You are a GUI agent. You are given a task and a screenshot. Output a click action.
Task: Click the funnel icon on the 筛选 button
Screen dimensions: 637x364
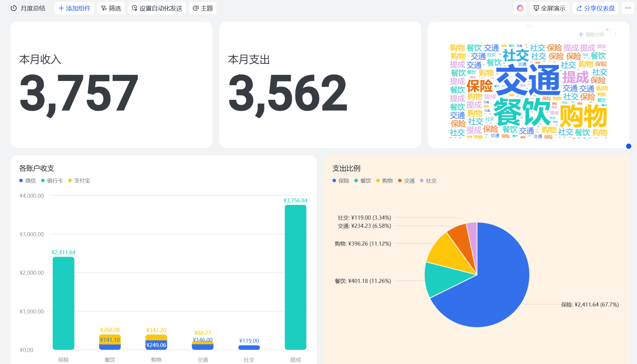[103, 8]
